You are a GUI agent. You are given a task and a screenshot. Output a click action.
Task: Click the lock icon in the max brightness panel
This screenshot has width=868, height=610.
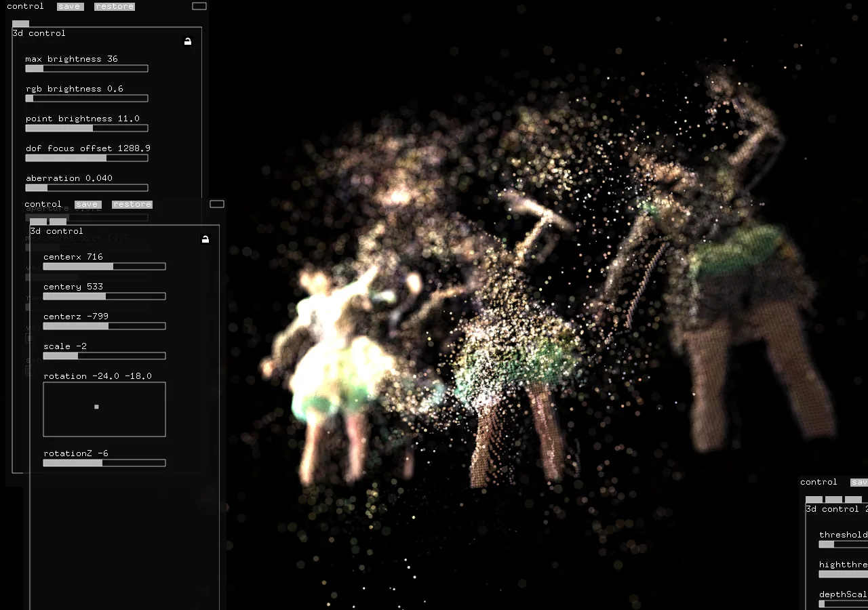pyautogui.click(x=188, y=41)
